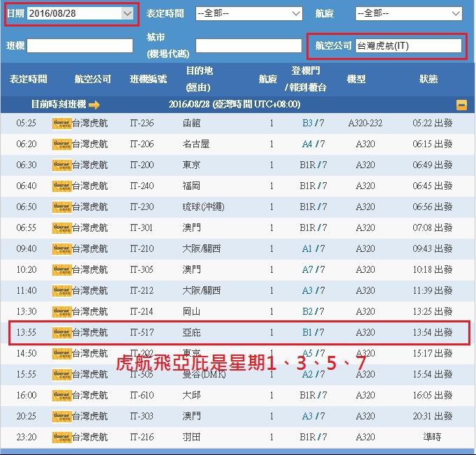Viewport: 476px width, 455px height.
Task: Click the 目的地 (經由) column header
Action: (199, 80)
